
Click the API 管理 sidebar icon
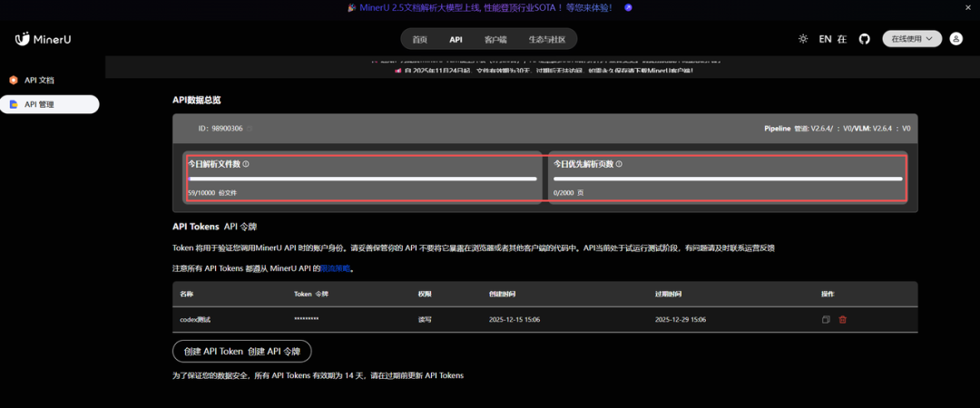[13, 104]
